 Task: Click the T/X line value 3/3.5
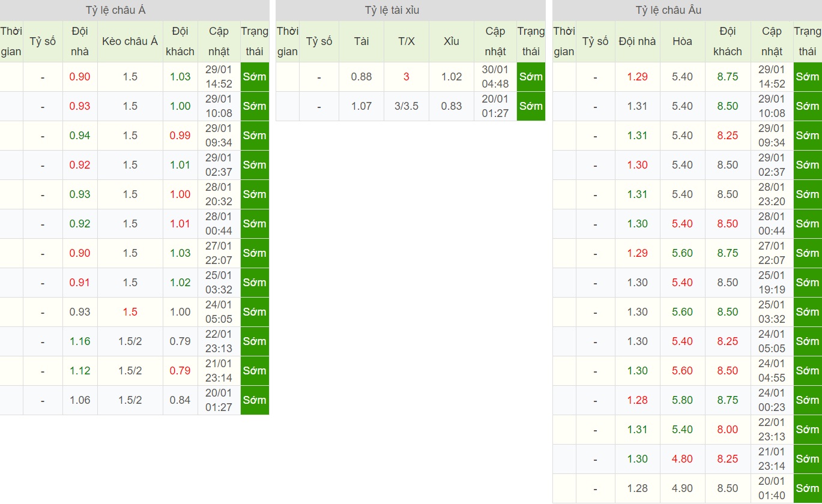click(406, 106)
